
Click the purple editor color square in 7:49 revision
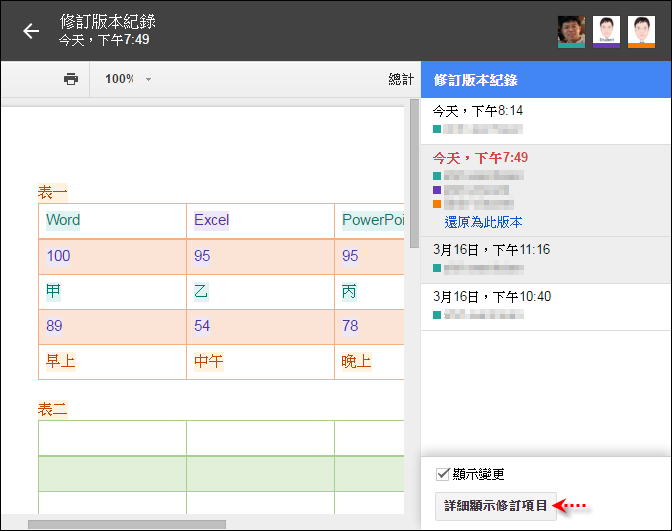437,190
